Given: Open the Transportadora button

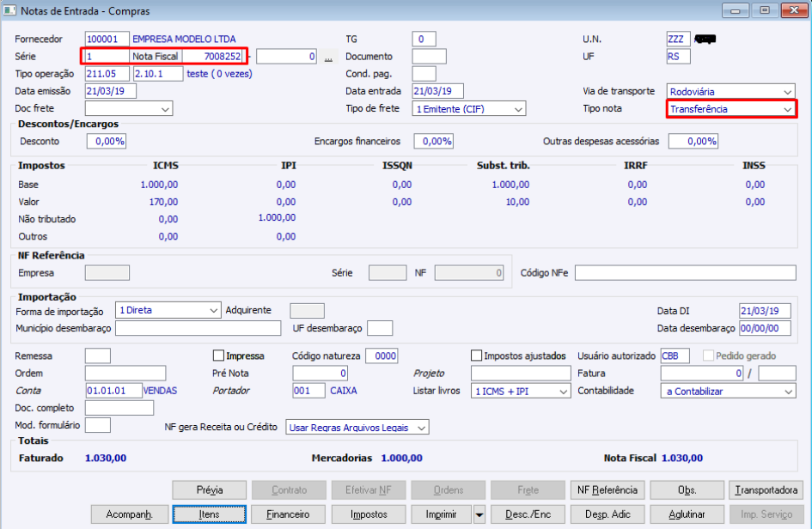Looking at the screenshot, I should point(766,490).
